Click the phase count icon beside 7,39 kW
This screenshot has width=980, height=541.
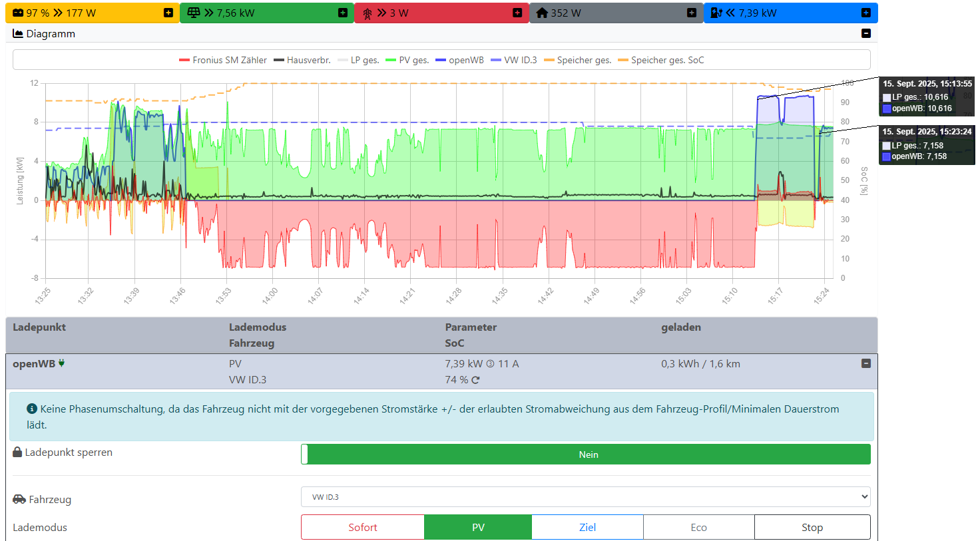(x=490, y=364)
